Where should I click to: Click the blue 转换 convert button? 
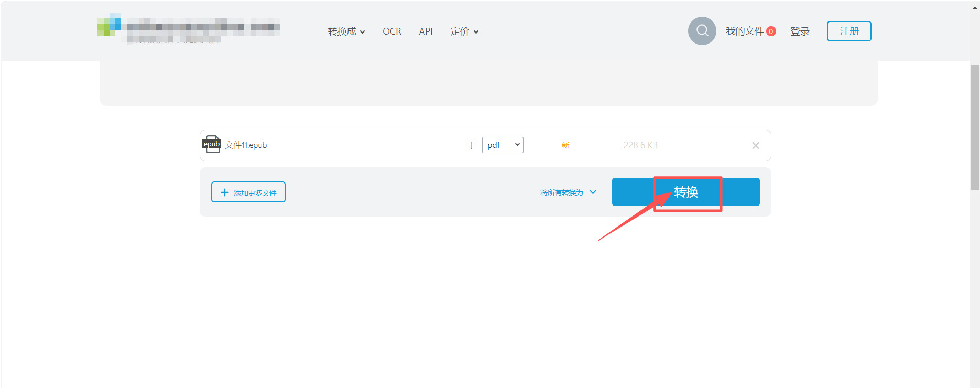coord(685,192)
